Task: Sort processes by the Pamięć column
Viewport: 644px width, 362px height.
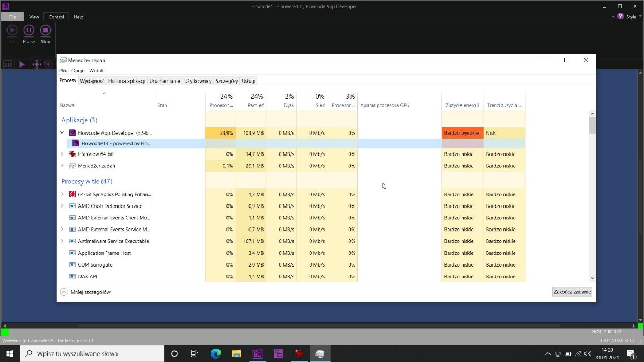Action: pyautogui.click(x=255, y=105)
